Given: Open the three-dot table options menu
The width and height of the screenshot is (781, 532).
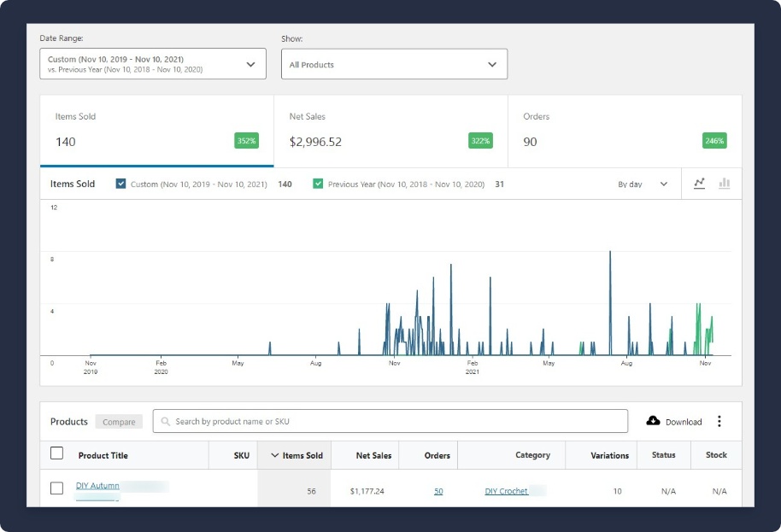Looking at the screenshot, I should [719, 421].
